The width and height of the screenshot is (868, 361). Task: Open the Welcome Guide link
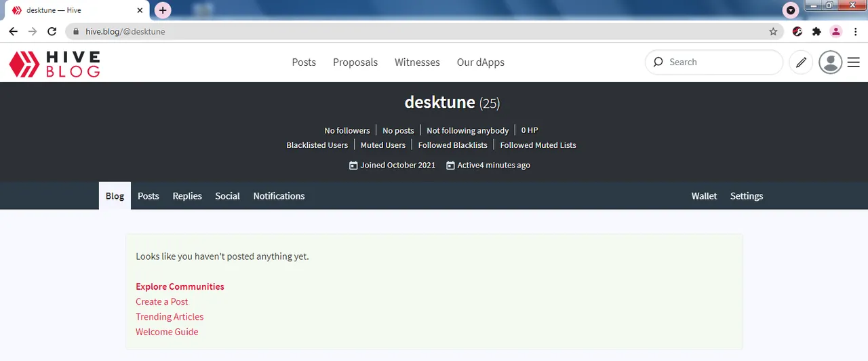167,332
